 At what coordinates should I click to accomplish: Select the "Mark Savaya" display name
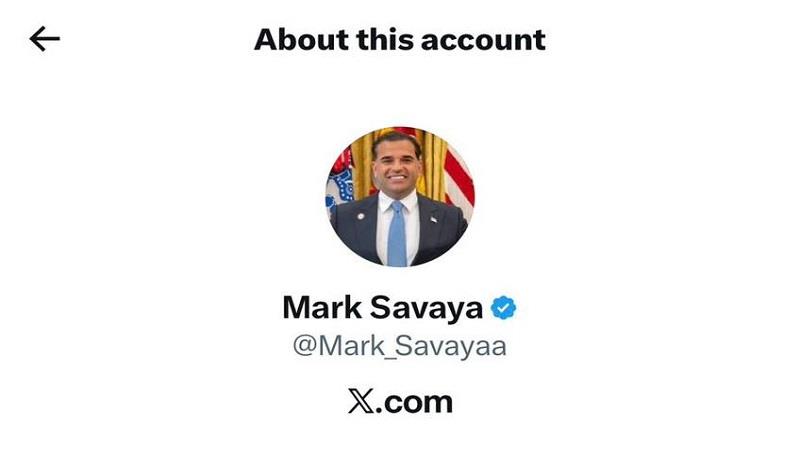tap(383, 308)
